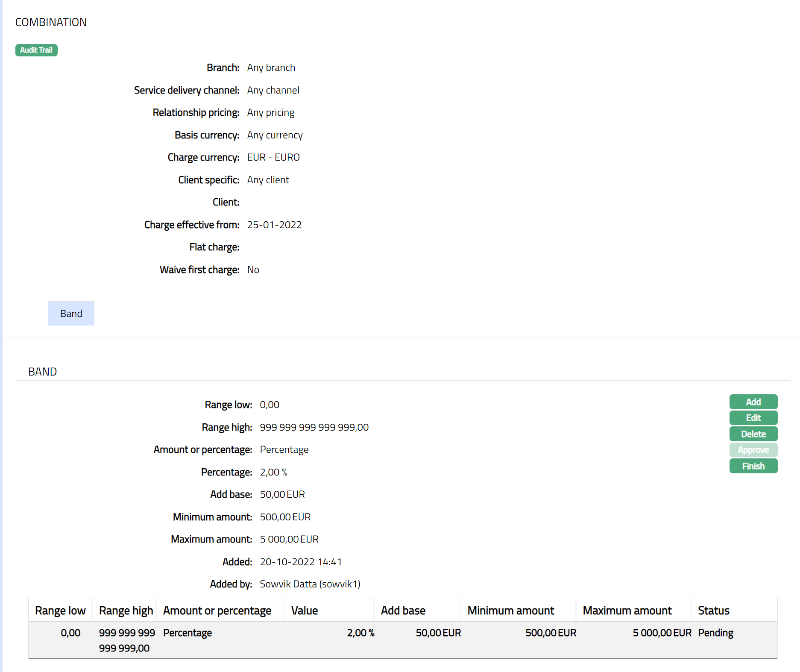Click the Value column header
This screenshot has width=800, height=672.
[x=305, y=610]
